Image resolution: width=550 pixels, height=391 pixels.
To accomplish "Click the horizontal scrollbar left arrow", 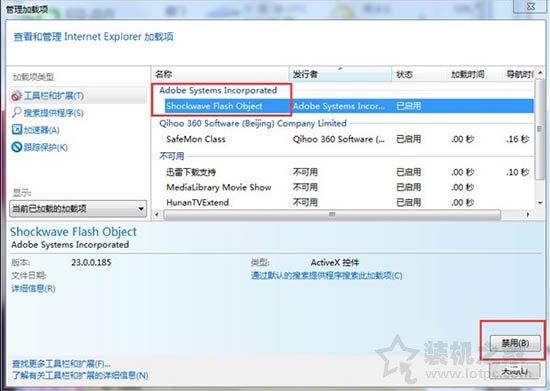I will tap(157, 214).
